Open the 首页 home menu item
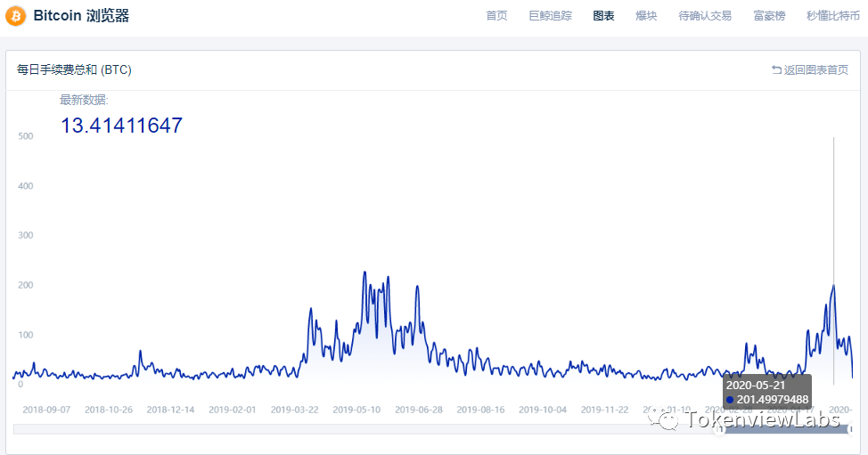The height and width of the screenshot is (455, 868). tap(496, 16)
